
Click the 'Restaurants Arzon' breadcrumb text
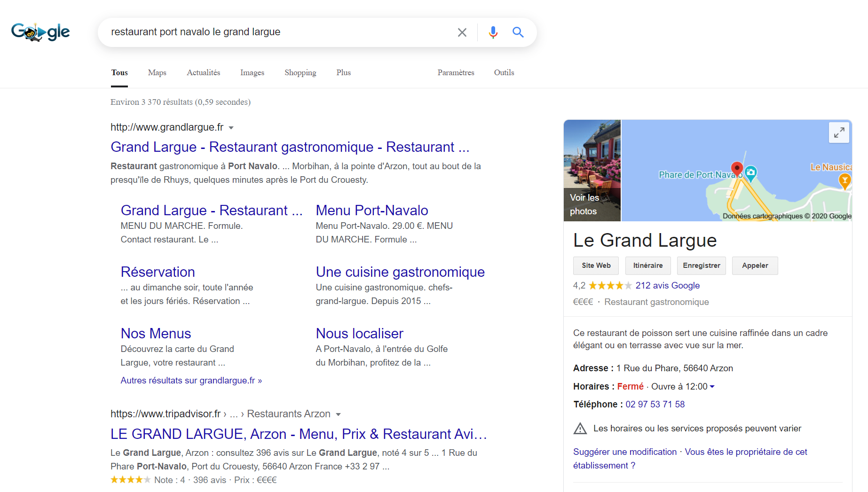[289, 414]
